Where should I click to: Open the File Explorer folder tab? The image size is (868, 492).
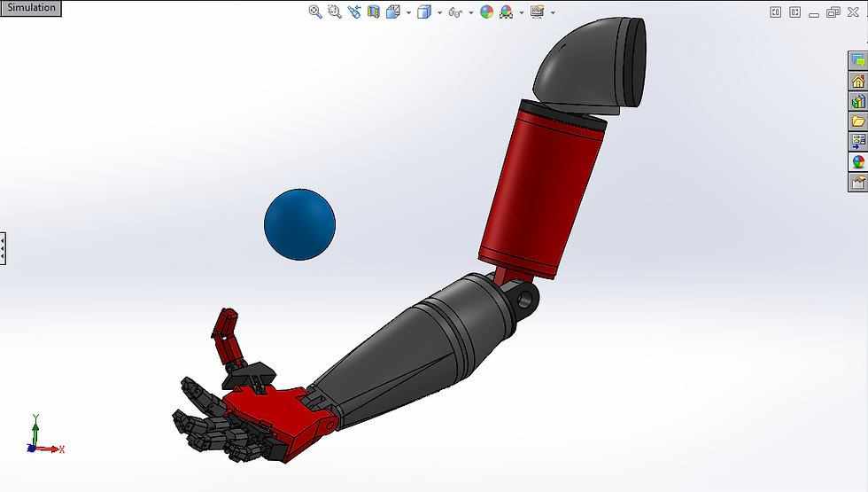tap(858, 121)
